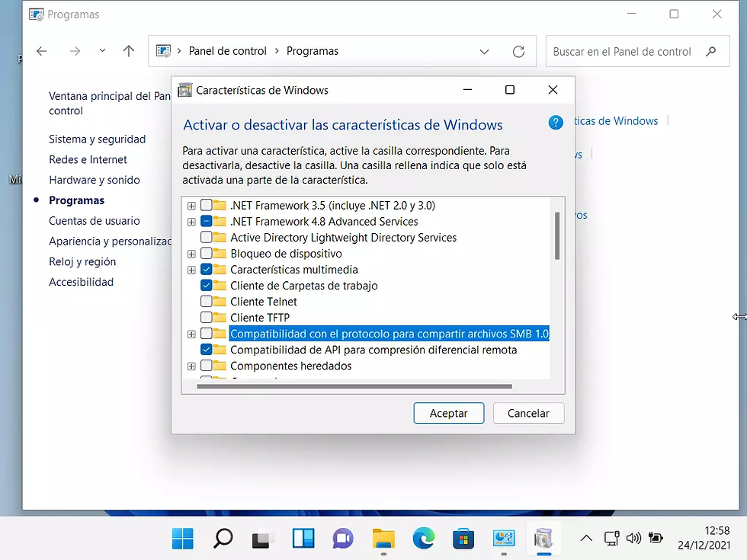Open Sistema y seguridad category

[x=98, y=139]
